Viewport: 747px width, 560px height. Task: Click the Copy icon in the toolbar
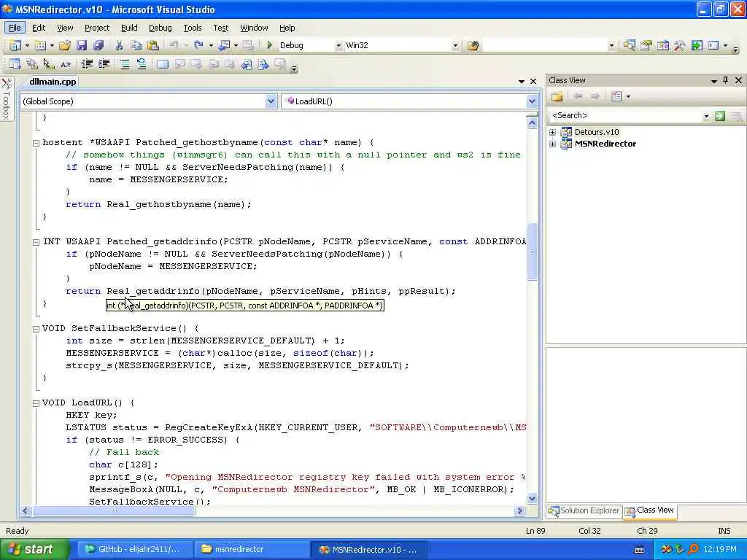pos(136,46)
